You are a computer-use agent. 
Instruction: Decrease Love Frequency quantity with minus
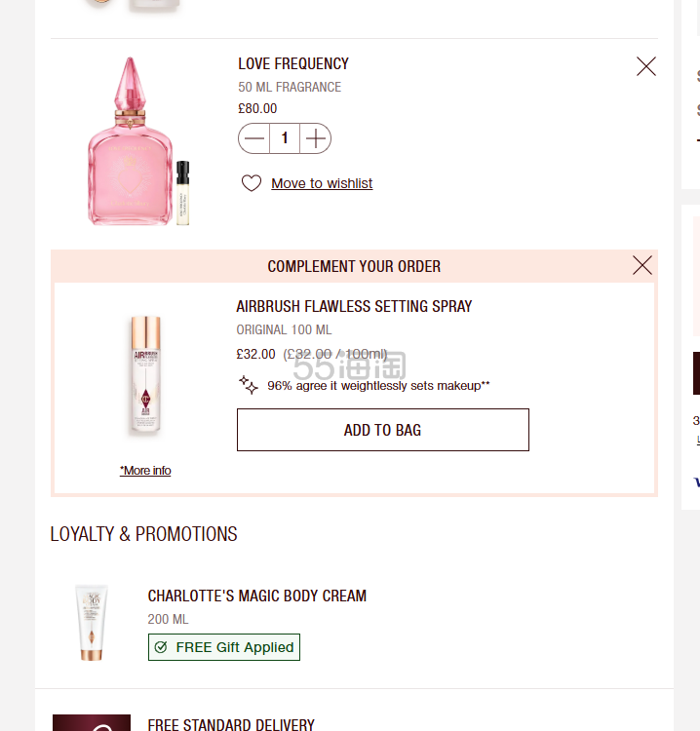click(254, 138)
